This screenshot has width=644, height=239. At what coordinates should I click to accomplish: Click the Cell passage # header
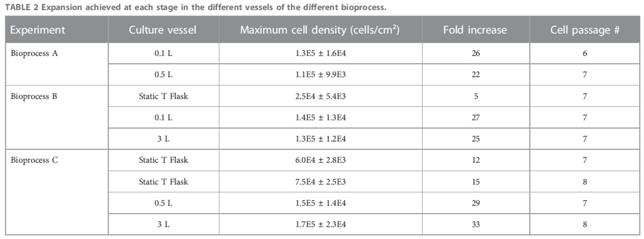pyautogui.click(x=585, y=30)
